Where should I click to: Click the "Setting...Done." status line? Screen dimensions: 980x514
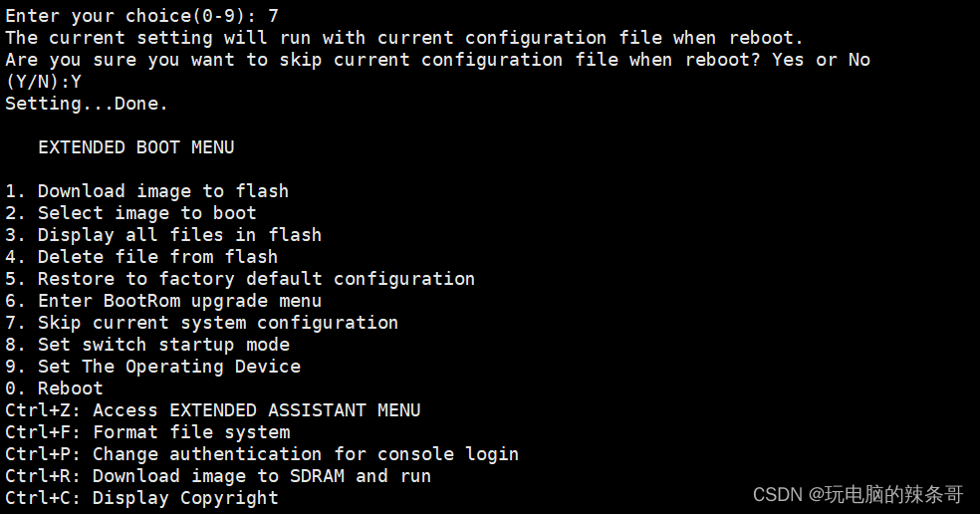[87, 104]
